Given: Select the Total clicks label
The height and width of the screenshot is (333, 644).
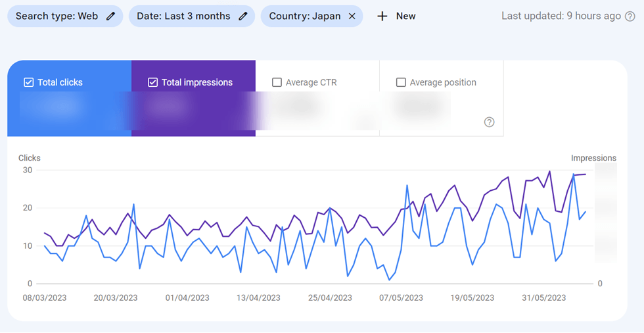Looking at the screenshot, I should coord(60,82).
